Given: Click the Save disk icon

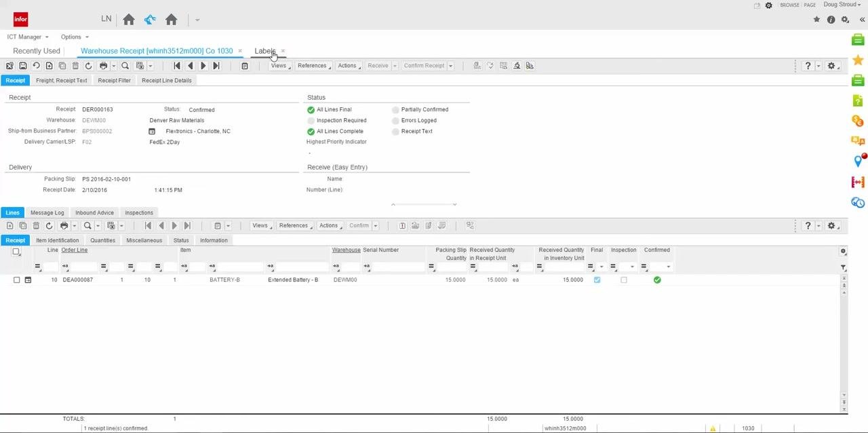Looking at the screenshot, I should [x=22, y=66].
